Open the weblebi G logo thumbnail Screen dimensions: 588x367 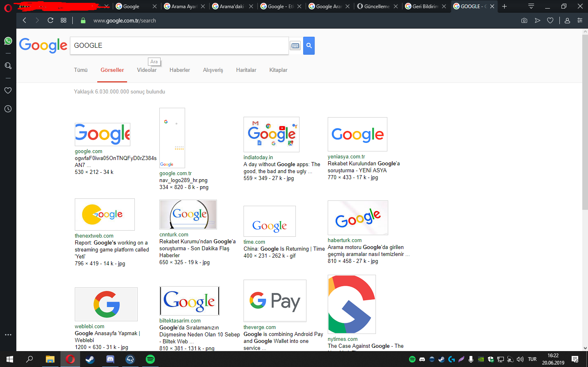coord(106,304)
